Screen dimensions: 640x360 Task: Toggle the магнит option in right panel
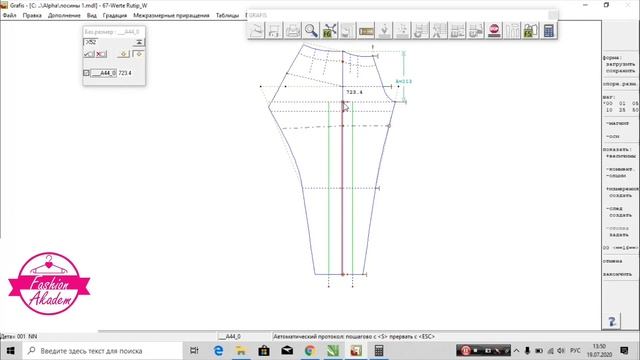click(617, 123)
